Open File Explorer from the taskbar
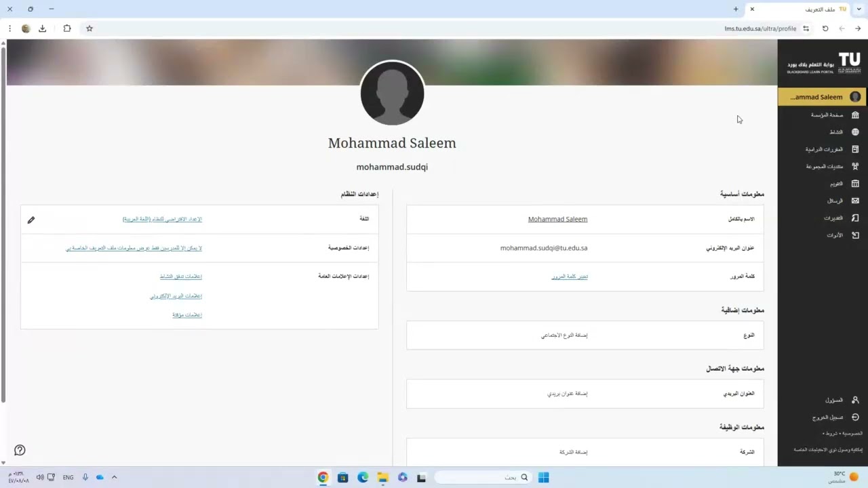868x488 pixels. [x=382, y=477]
